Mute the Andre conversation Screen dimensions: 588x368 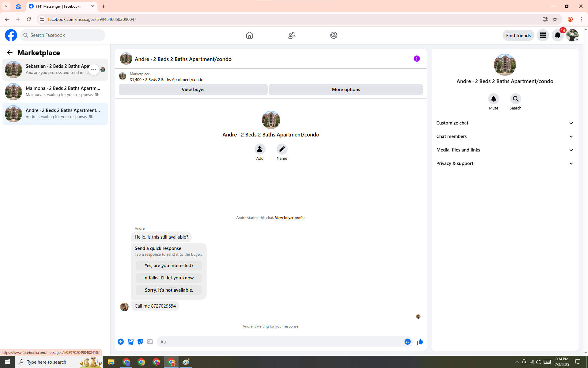coord(493,99)
